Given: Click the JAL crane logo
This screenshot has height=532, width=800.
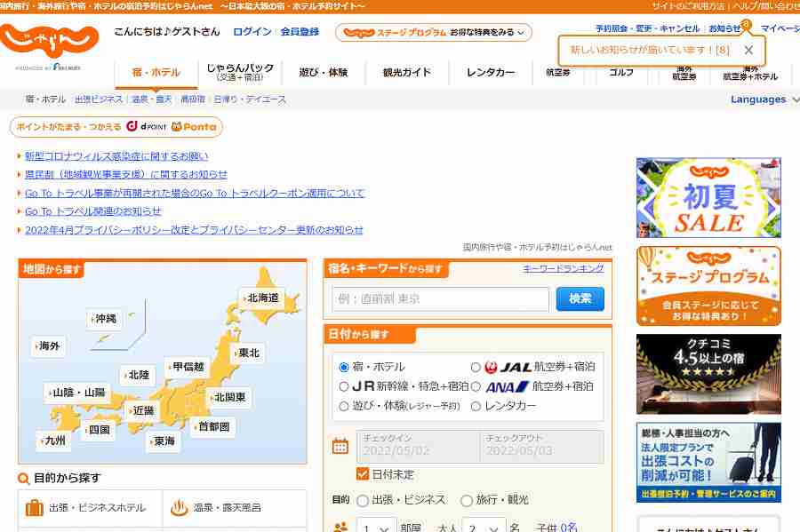Looking at the screenshot, I should (x=491, y=367).
